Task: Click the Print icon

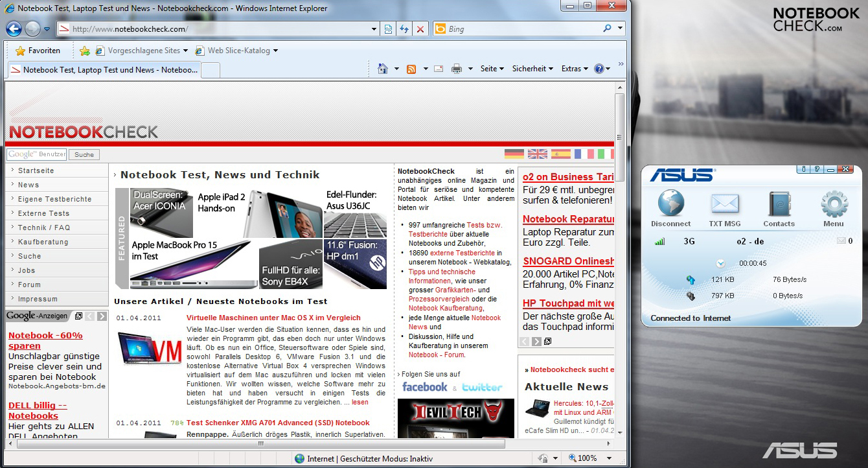Action: (x=457, y=69)
